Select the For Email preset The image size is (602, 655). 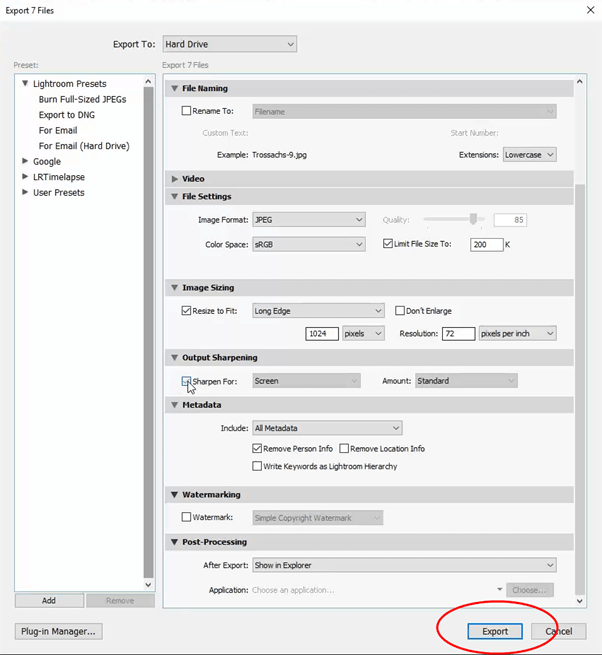[58, 130]
